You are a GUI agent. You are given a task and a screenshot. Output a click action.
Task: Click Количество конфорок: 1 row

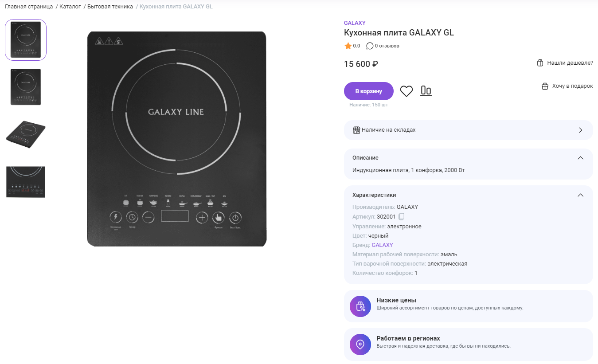click(385, 273)
